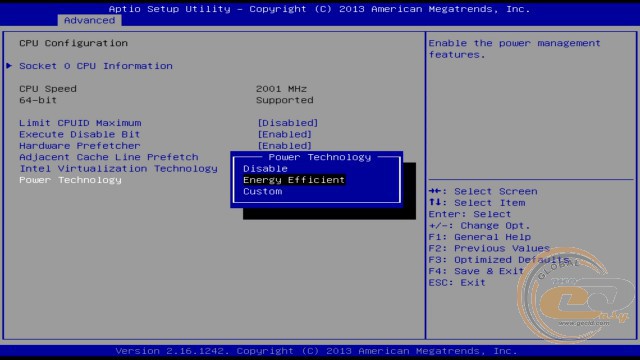Select Adjacent Cache Line Prefetch setting
The width and height of the screenshot is (640, 360).
point(109,157)
